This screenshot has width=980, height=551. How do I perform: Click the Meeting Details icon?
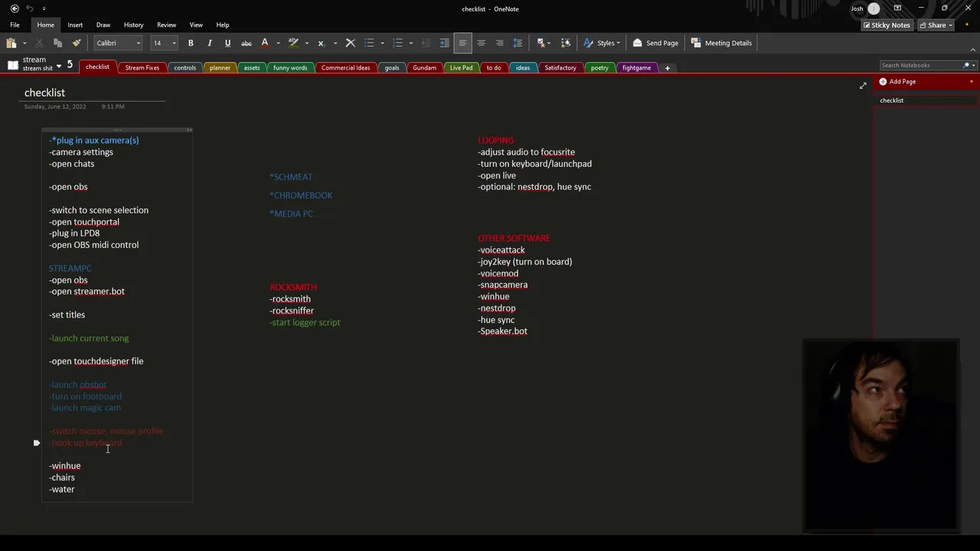(x=695, y=43)
